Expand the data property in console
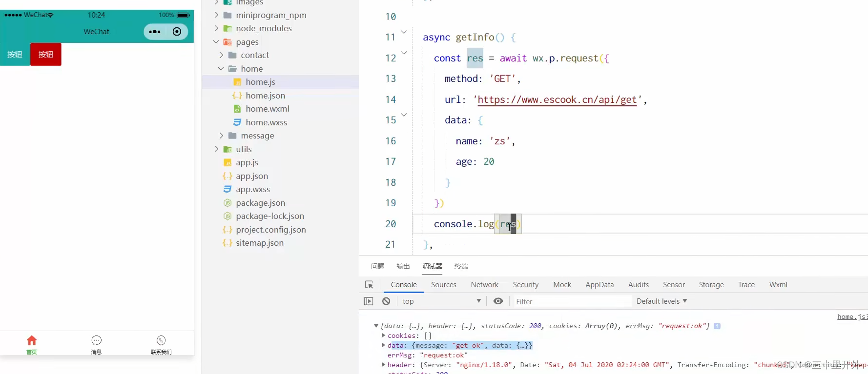The height and width of the screenshot is (374, 868). [x=383, y=345]
